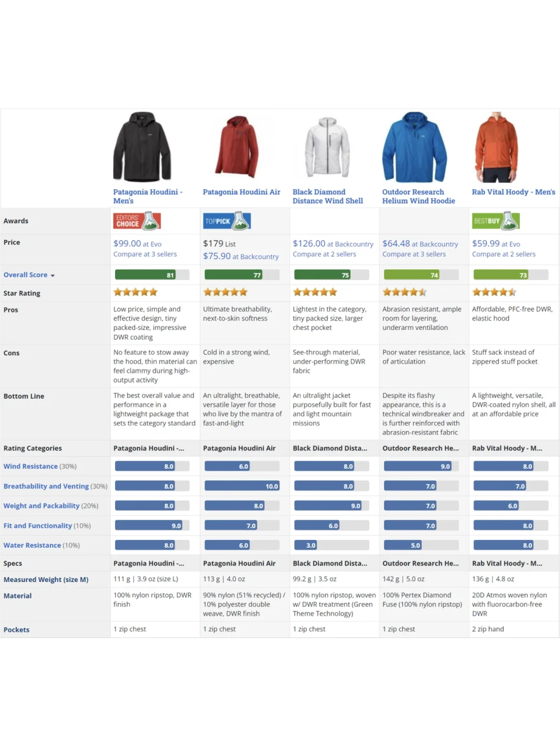
Task: Click the Editors' Choice award badge
Action: pos(137,221)
